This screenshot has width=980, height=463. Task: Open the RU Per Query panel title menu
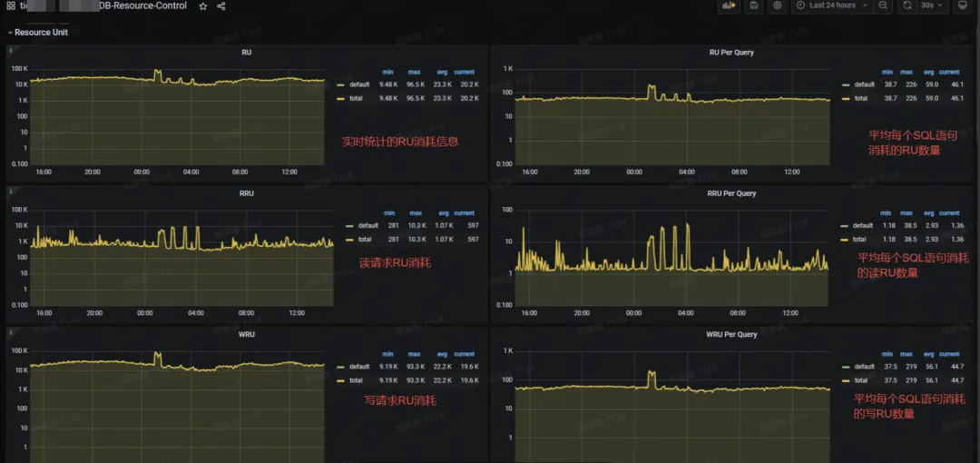pos(730,53)
